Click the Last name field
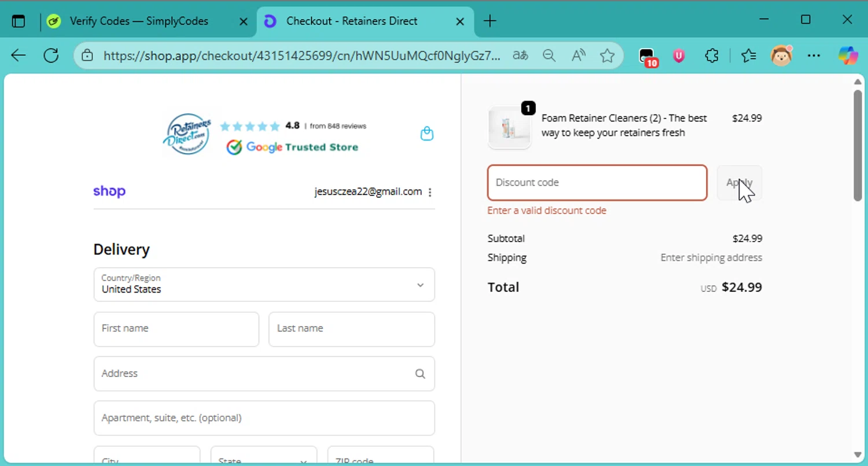868x466 pixels. [352, 329]
